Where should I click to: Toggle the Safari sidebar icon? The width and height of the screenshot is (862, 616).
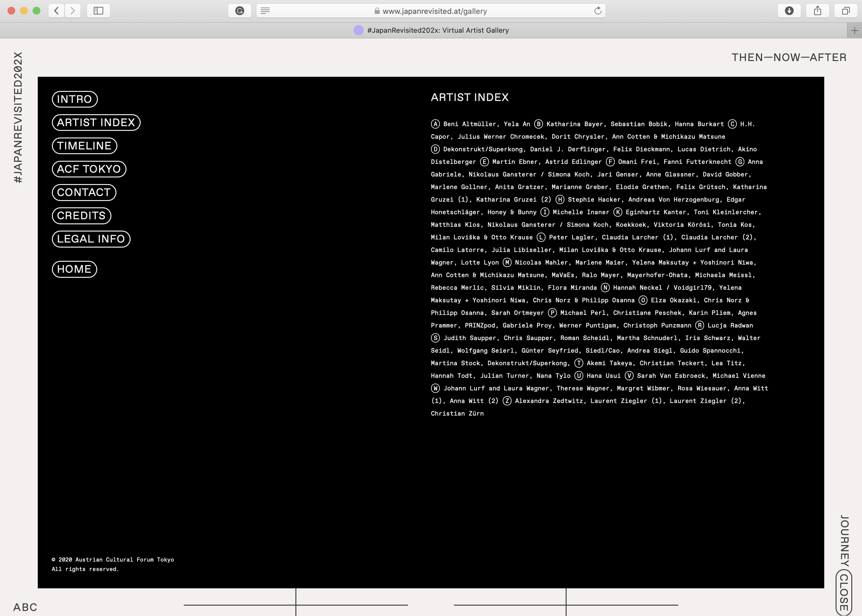tap(98, 11)
